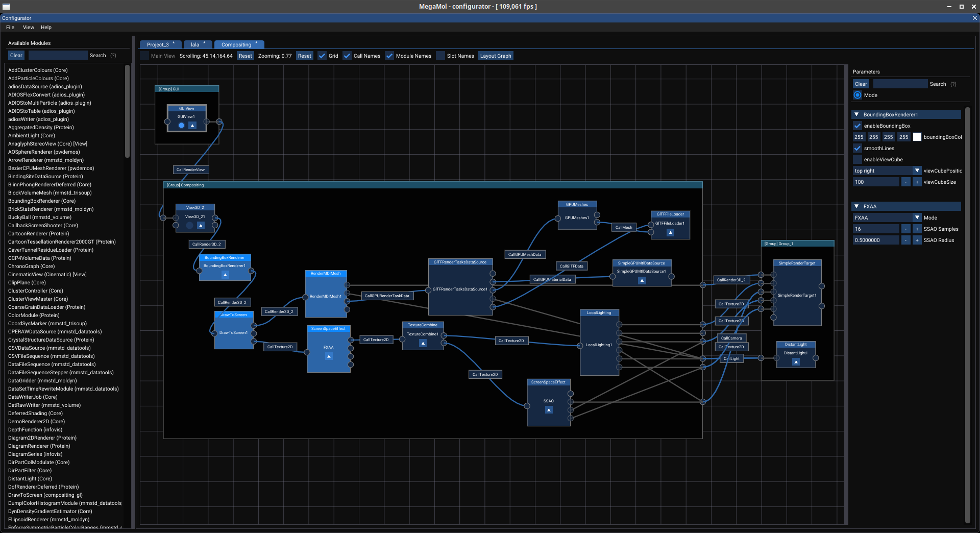Click the parameter arrow on SimpleGPUMtlDataSource1 node
980x533 pixels.
pyautogui.click(x=642, y=280)
